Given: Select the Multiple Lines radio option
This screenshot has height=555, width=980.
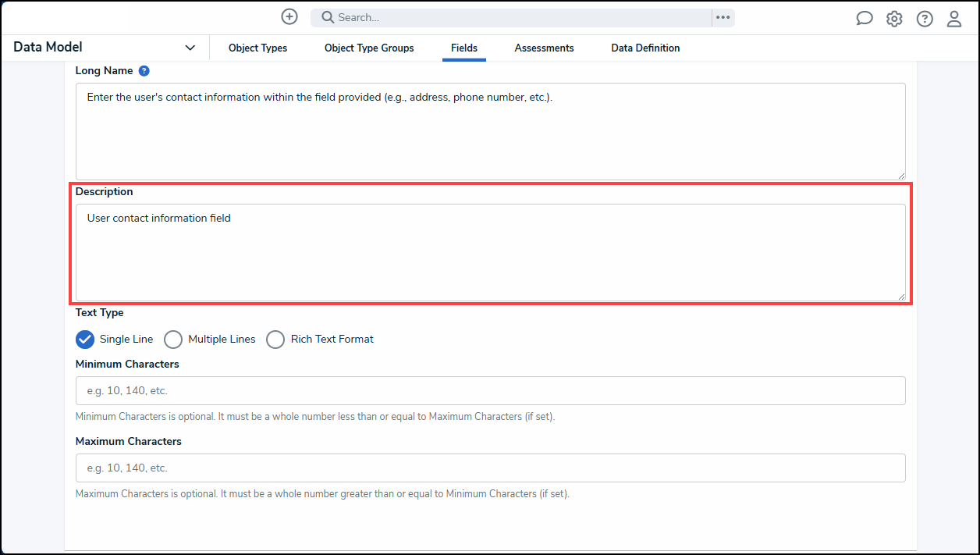Looking at the screenshot, I should coord(173,340).
